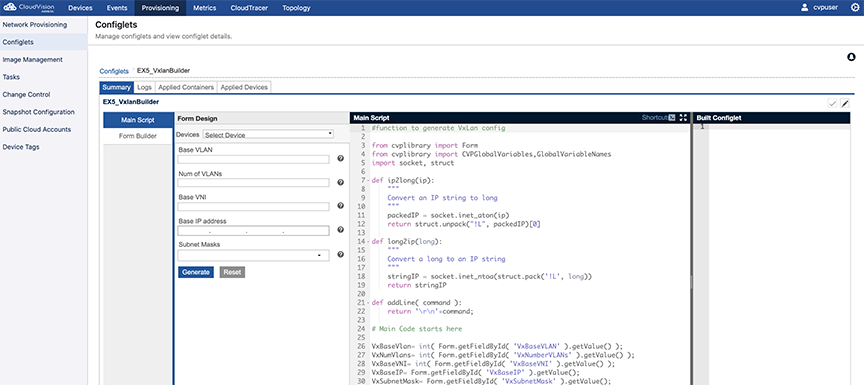Open the Events menu
864x385 pixels.
tap(117, 8)
